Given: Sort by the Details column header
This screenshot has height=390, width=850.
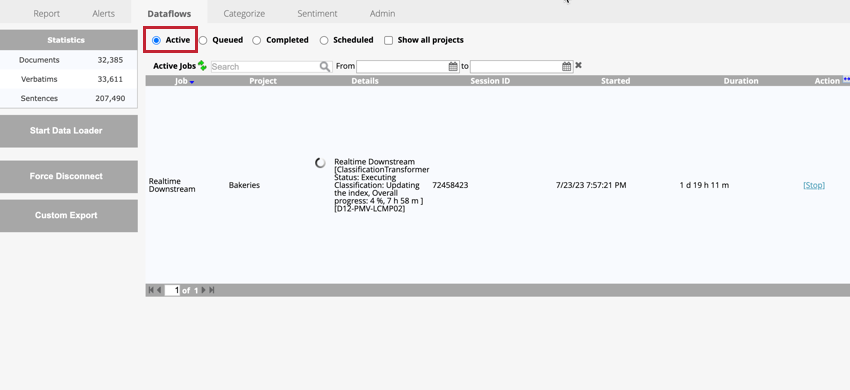Looking at the screenshot, I should pyautogui.click(x=365, y=81).
